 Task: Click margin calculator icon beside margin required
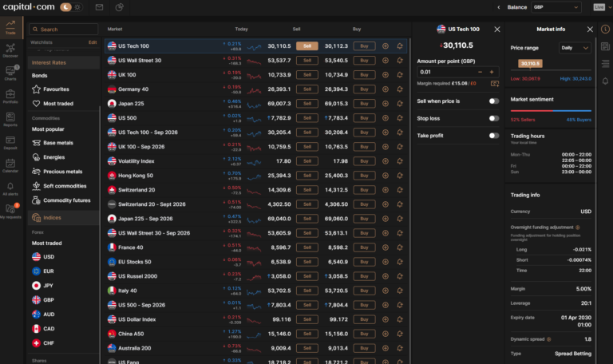[x=495, y=84]
